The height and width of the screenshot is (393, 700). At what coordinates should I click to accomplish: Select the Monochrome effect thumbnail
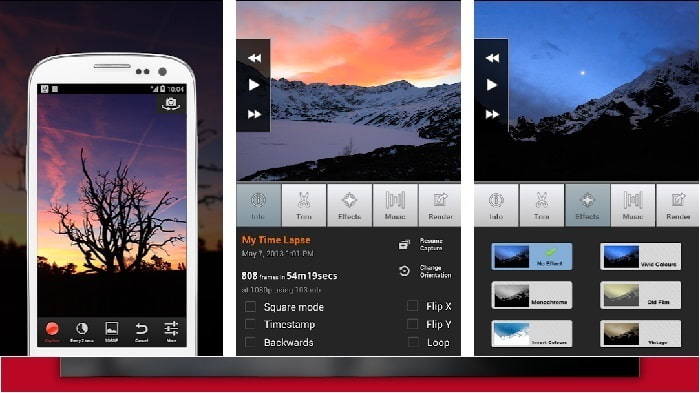point(531,295)
